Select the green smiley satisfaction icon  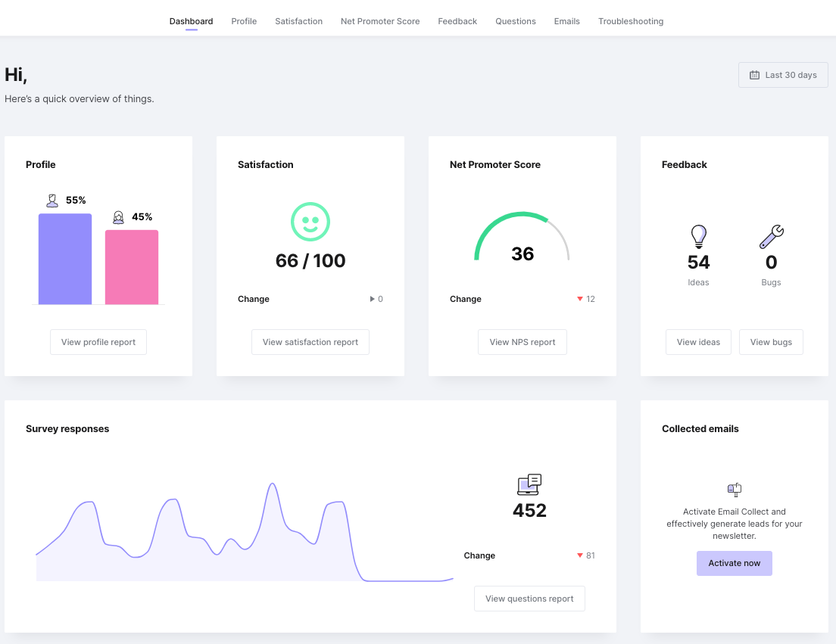tap(310, 222)
